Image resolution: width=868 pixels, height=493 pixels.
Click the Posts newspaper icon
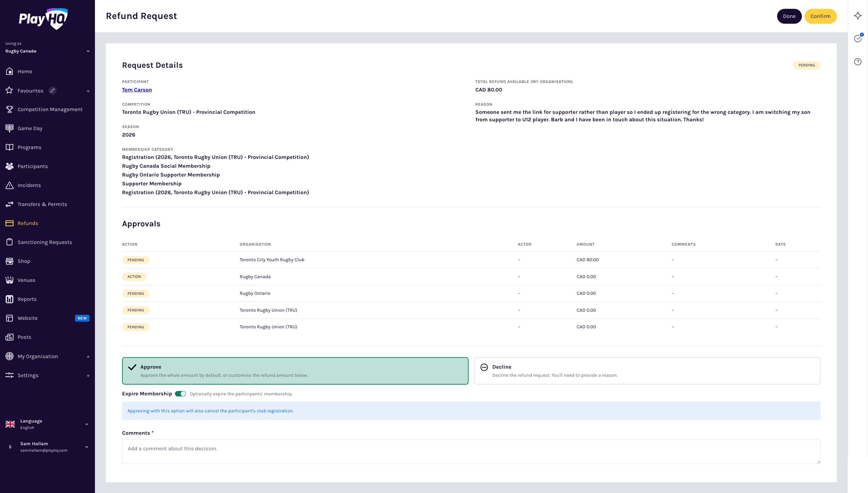[x=9, y=337]
